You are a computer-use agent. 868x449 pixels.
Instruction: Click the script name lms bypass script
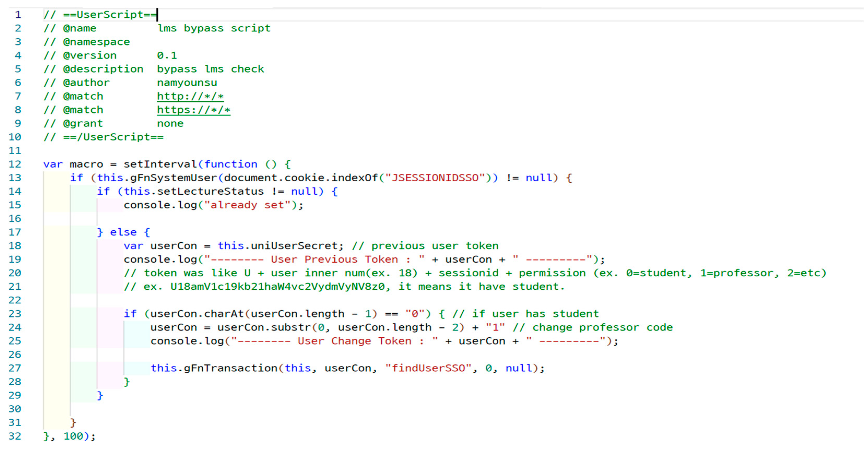[x=214, y=28]
